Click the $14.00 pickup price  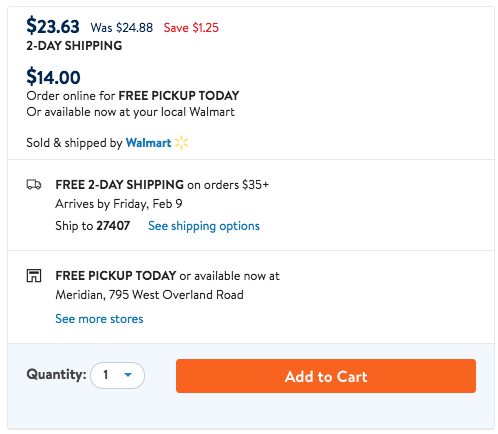click(x=53, y=77)
